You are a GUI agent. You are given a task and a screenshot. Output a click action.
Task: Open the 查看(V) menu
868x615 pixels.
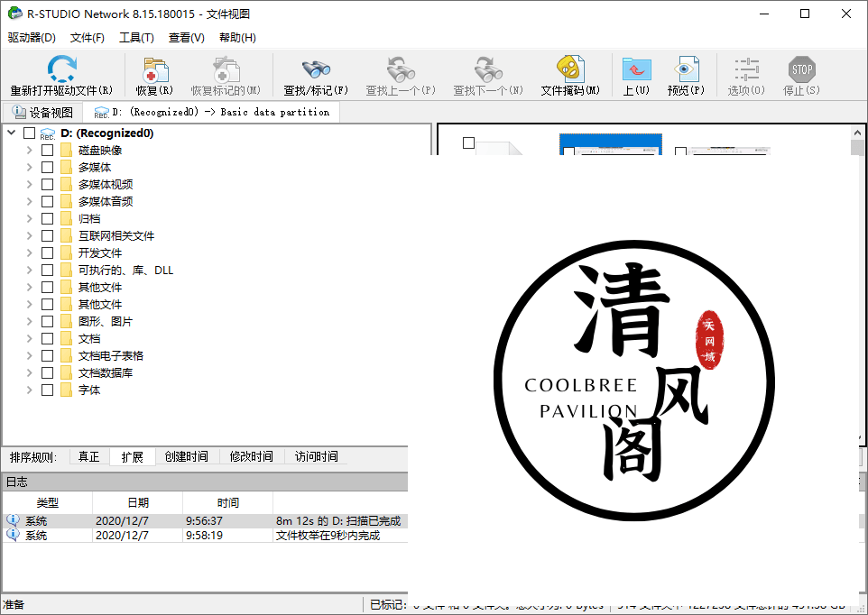[x=187, y=38]
